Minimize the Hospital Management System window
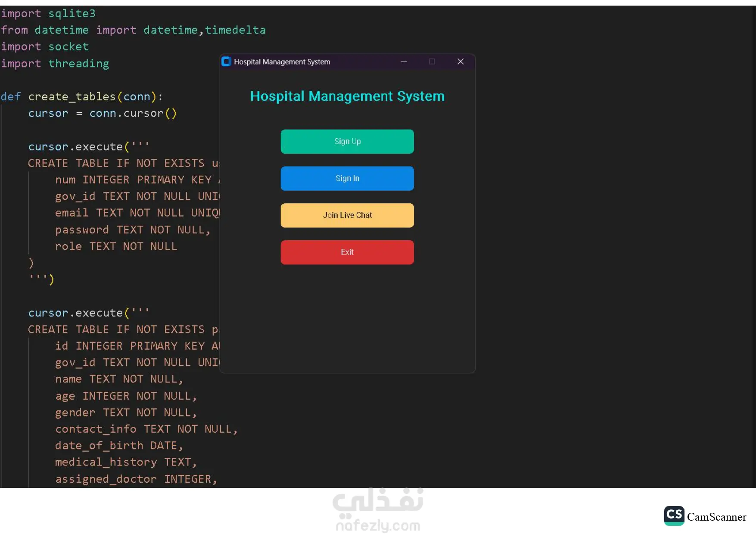The image size is (756, 534). click(x=404, y=62)
